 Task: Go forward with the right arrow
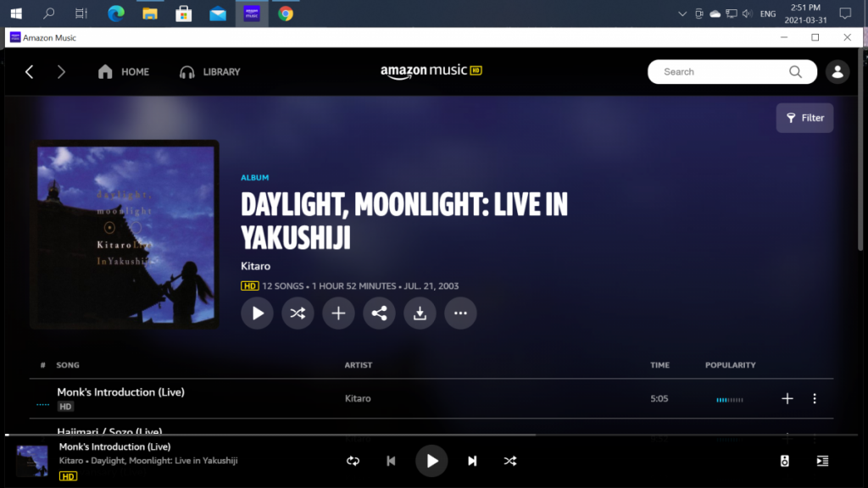click(x=61, y=72)
